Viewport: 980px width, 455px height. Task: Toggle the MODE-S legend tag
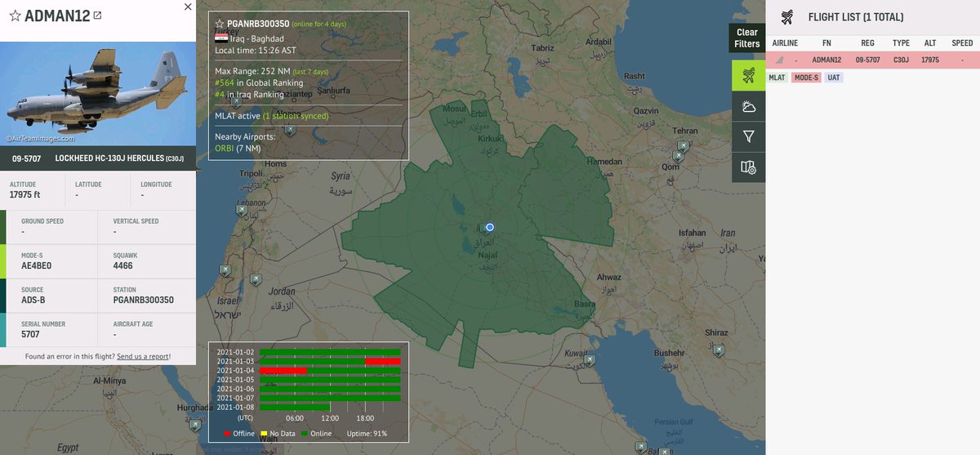tap(806, 78)
